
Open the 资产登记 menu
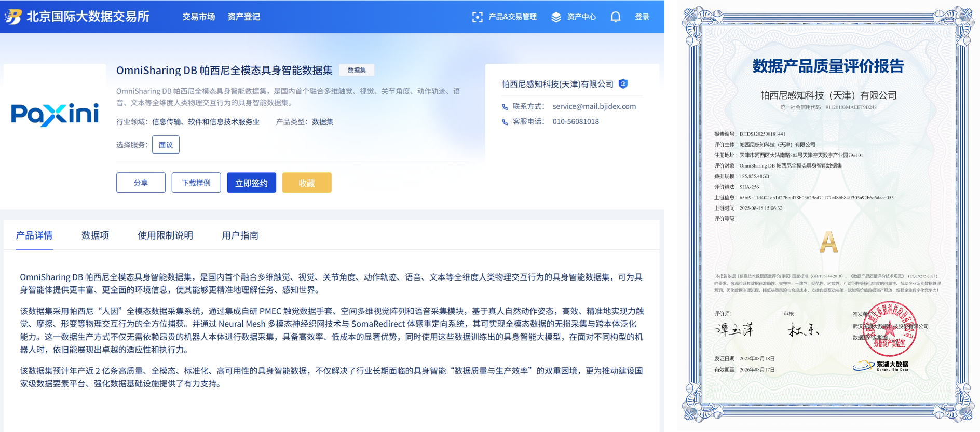(x=243, y=17)
